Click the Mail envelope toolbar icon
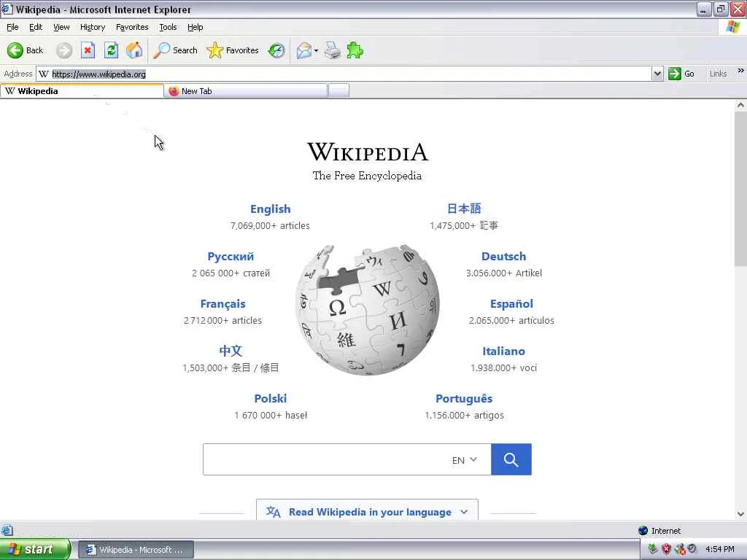The width and height of the screenshot is (747, 560). 304,50
